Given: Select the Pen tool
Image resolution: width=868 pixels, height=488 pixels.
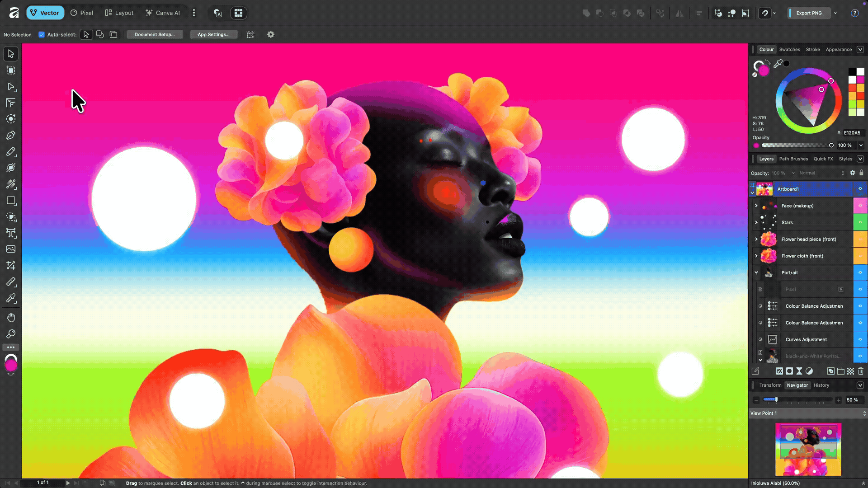Looking at the screenshot, I should tap(11, 135).
